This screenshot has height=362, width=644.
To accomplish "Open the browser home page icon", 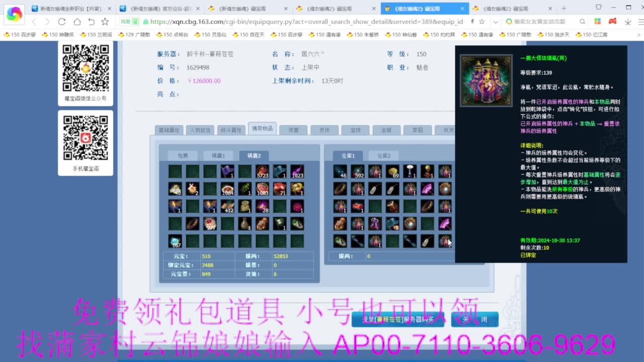I will 76,22.
